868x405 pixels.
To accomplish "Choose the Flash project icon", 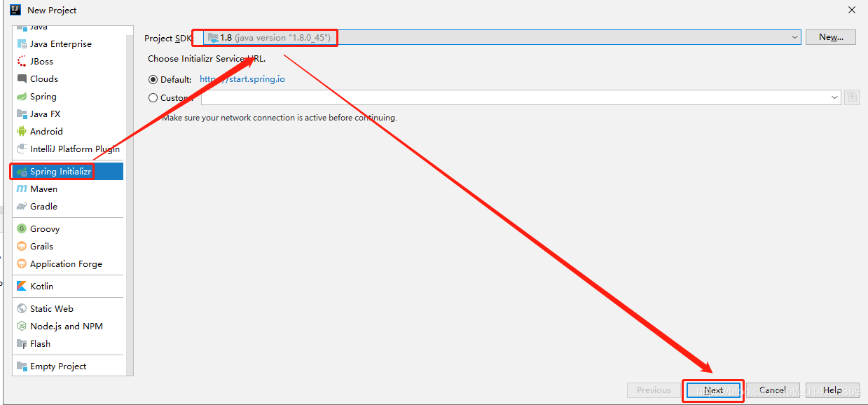I will click(22, 343).
